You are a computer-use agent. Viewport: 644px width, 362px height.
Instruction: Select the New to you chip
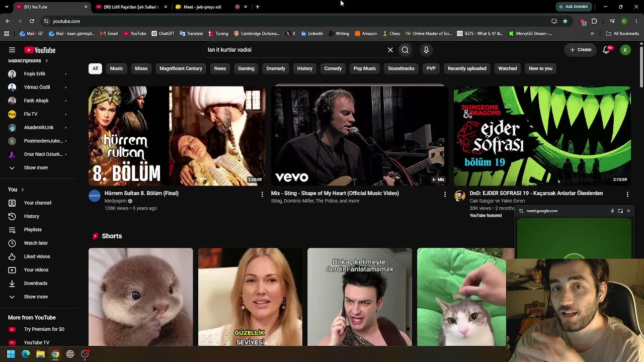tap(540, 68)
